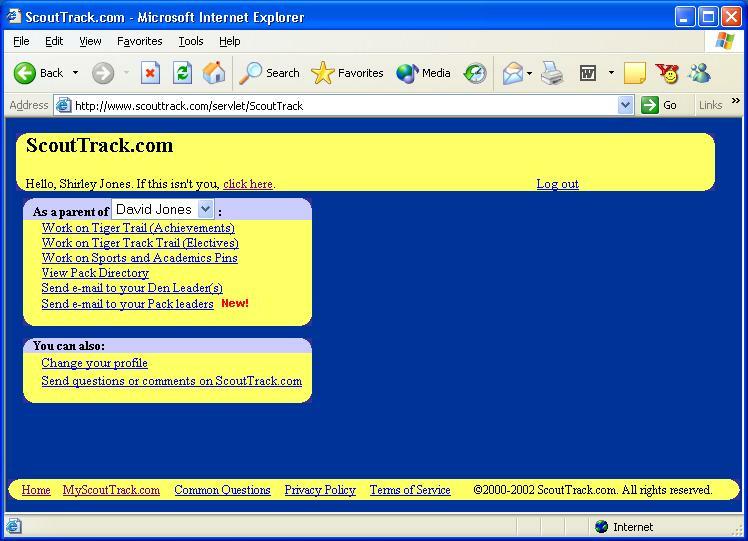The width and height of the screenshot is (748, 541).
Task: Open Common Questions footer link
Action: 222,490
